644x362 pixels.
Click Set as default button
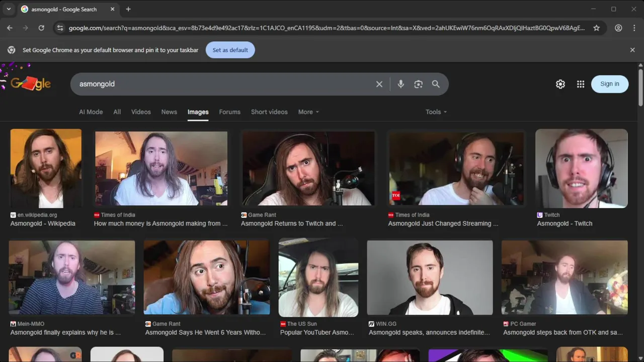pos(230,50)
